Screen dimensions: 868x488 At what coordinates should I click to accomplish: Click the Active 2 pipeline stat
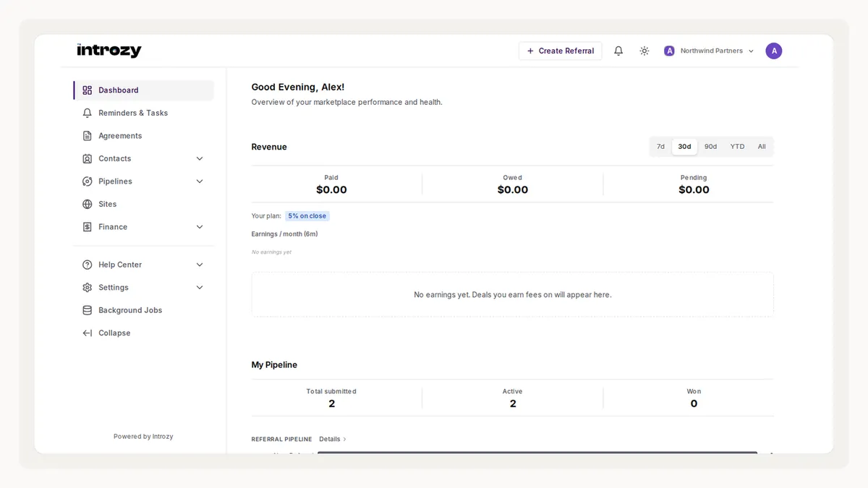513,398
